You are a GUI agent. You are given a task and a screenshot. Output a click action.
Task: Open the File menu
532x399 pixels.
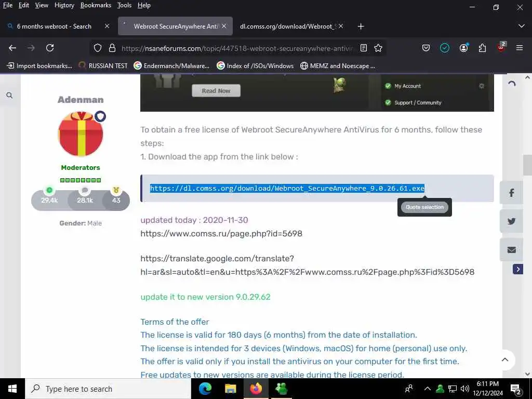(x=8, y=5)
